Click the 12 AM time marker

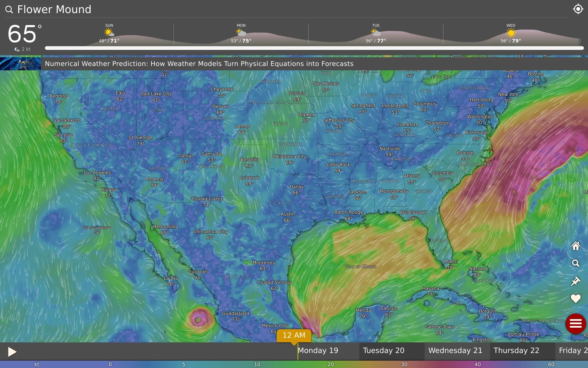click(294, 335)
